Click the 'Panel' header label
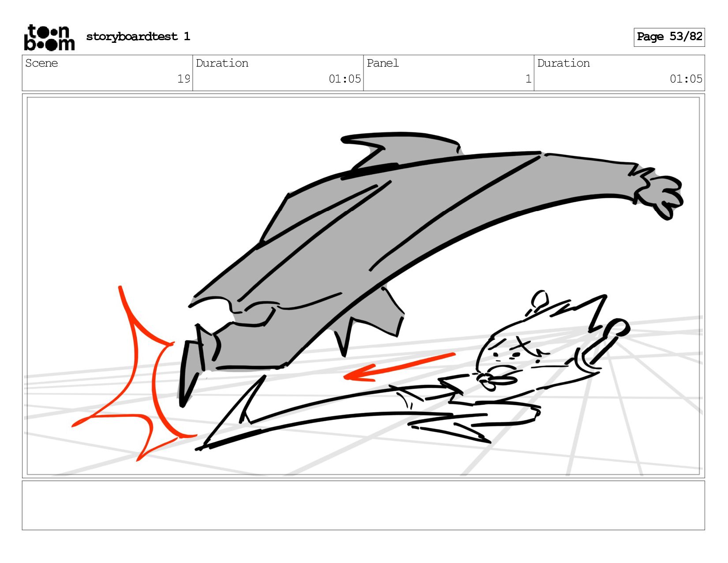Viewport: 728px width, 563px height. pyautogui.click(x=383, y=63)
